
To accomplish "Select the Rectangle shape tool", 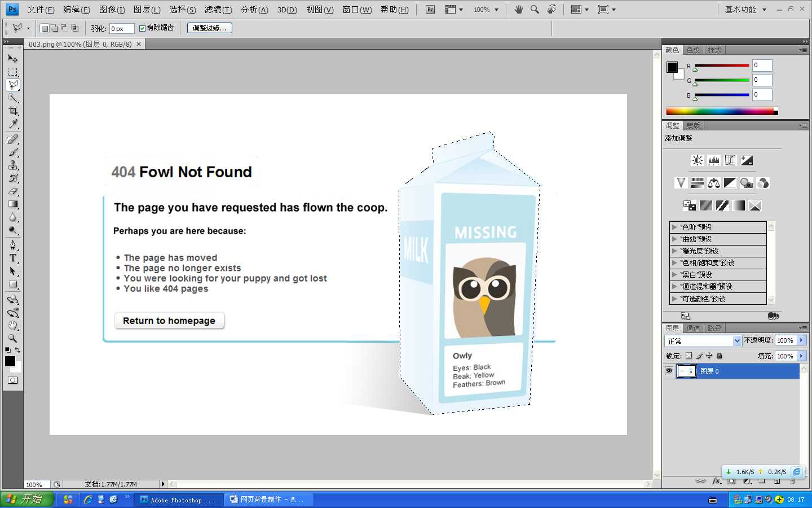I will click(x=13, y=284).
